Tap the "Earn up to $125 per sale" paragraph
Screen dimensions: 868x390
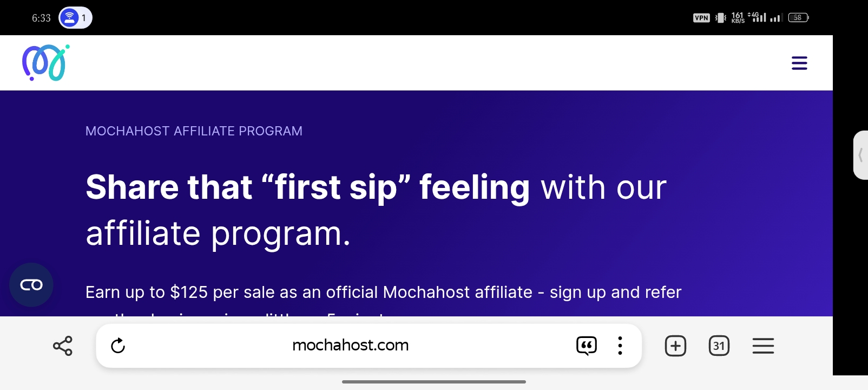383,292
